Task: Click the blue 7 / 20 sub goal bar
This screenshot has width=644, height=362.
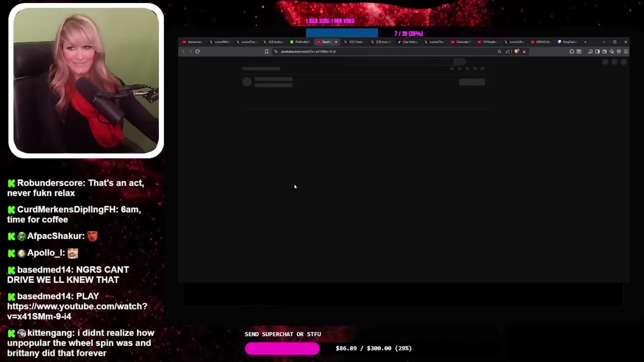Action: [342, 34]
